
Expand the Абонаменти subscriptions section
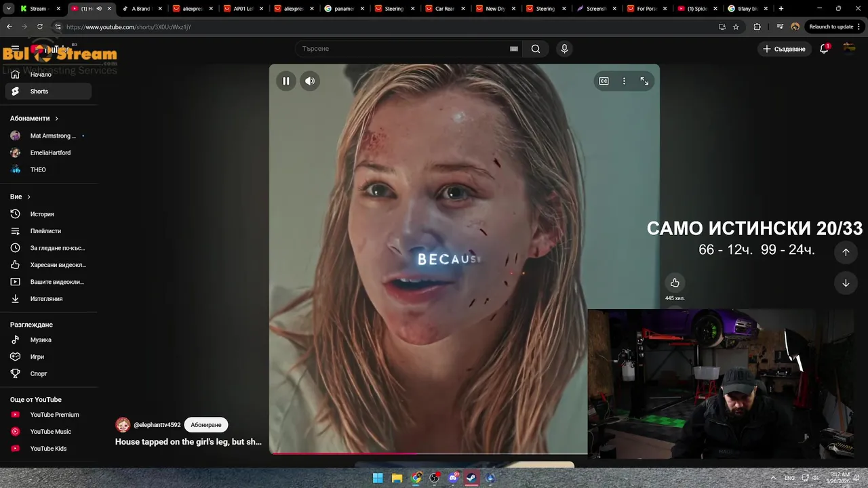click(34, 119)
